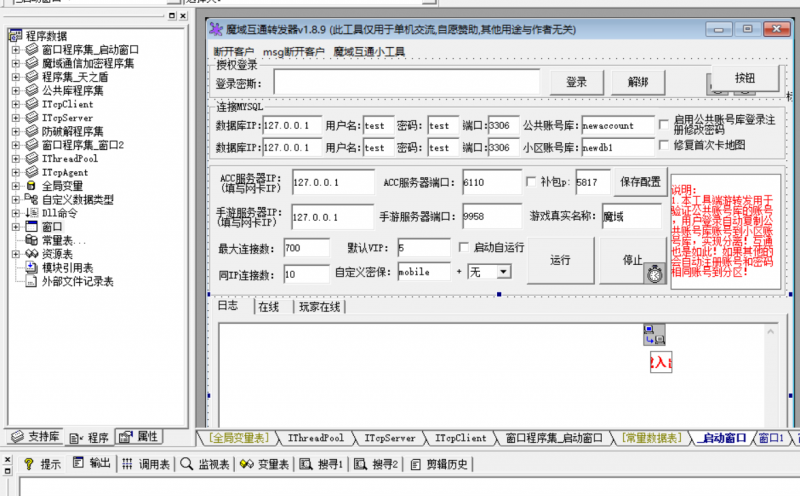Open the 魔域互通小工具 menu

click(369, 52)
